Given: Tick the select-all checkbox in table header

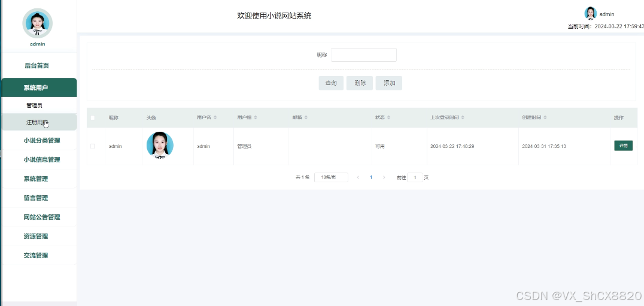Looking at the screenshot, I should pyautogui.click(x=93, y=118).
